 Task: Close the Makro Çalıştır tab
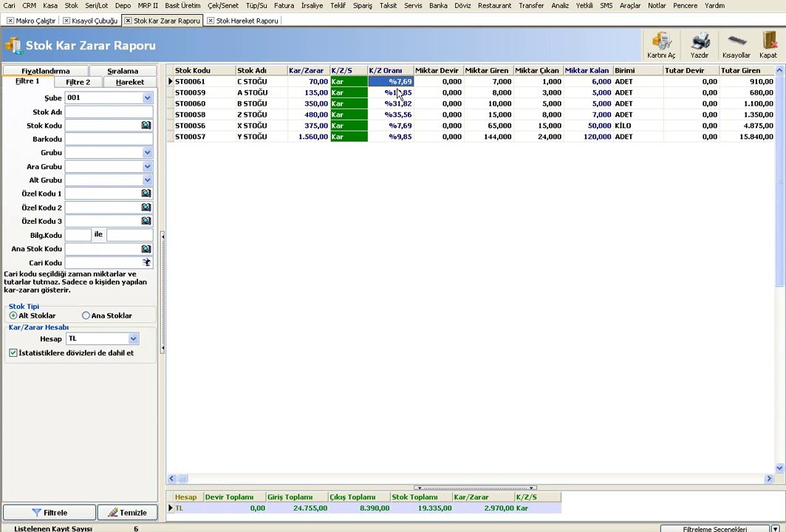(x=10, y=21)
